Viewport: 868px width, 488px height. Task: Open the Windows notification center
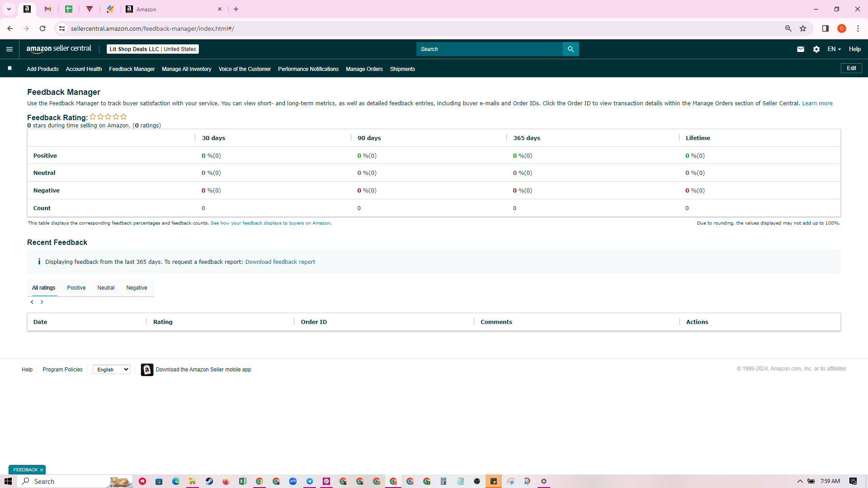[853, 481]
